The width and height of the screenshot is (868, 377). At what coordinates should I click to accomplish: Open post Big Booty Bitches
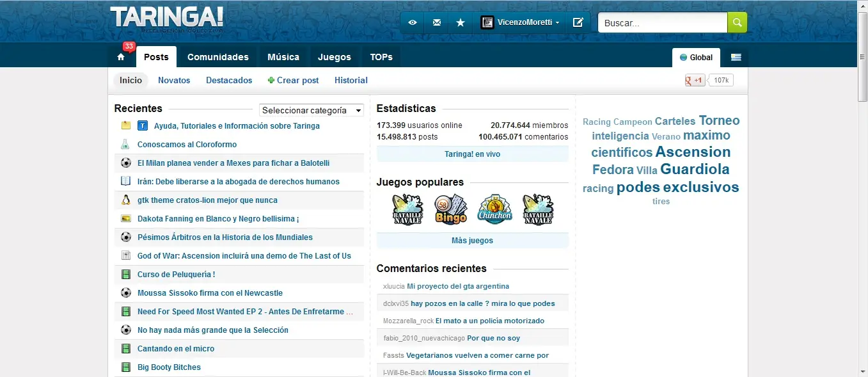click(x=169, y=367)
